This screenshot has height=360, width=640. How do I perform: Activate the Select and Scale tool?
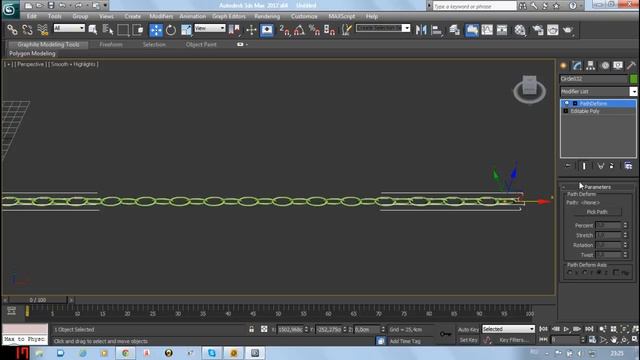186,30
